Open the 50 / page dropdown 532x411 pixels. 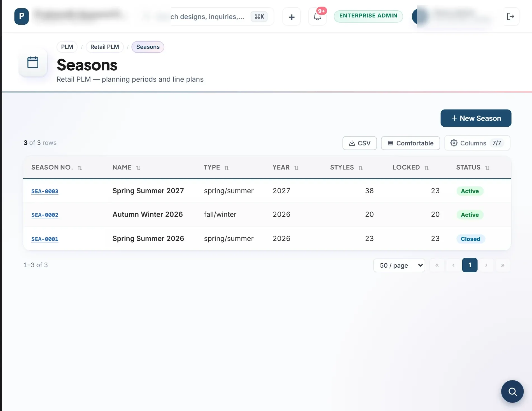[x=399, y=265]
